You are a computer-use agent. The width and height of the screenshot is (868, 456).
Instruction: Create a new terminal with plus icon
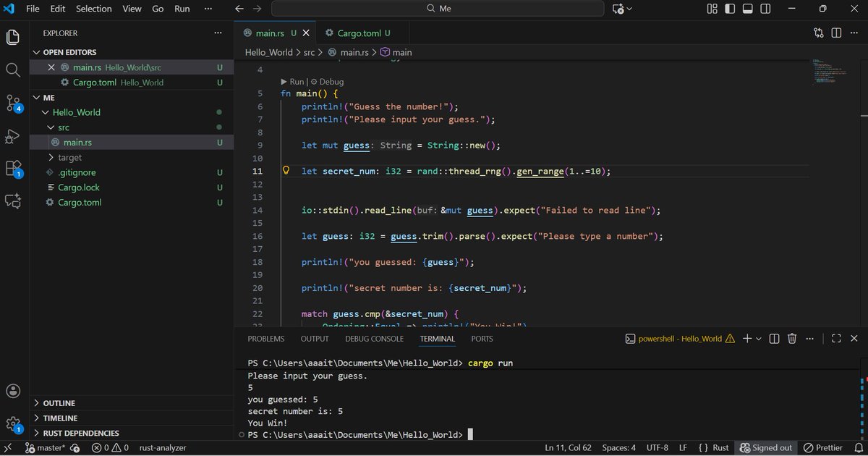click(748, 338)
